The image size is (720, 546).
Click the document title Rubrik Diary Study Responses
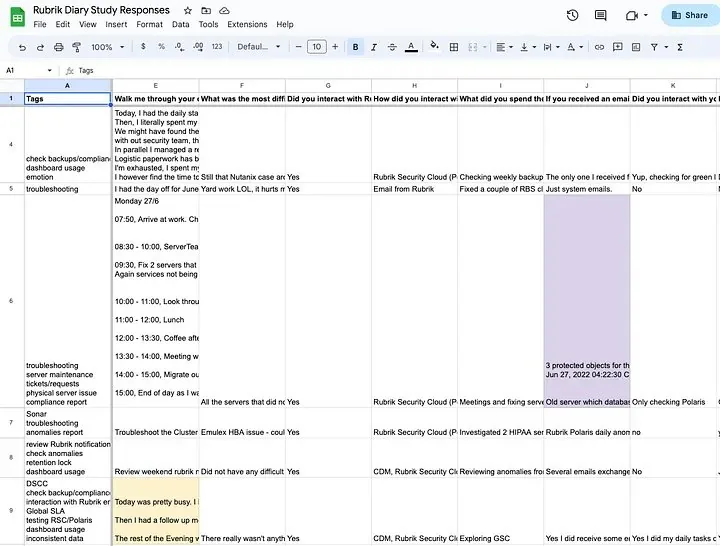tap(101, 10)
